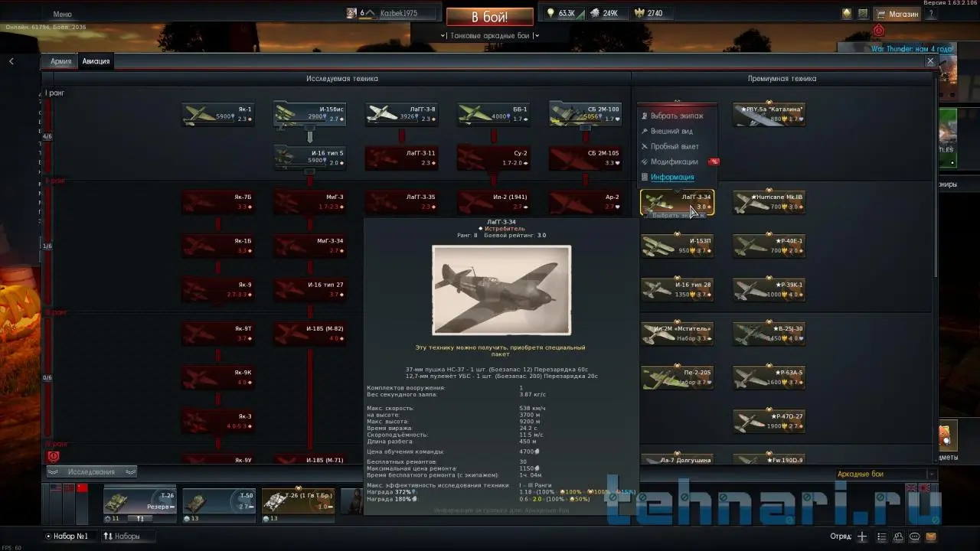Close the research tree window
980x551 pixels.
(x=930, y=61)
